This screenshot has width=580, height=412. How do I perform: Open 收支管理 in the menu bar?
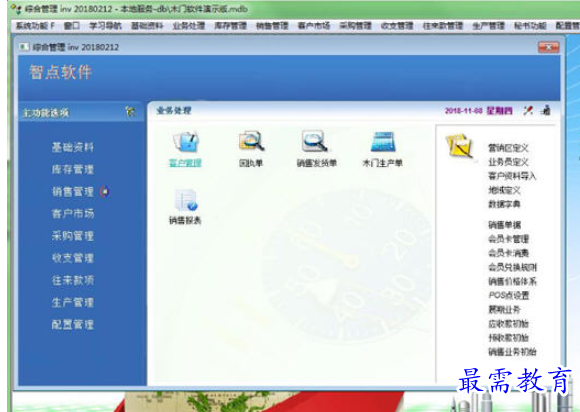pos(397,26)
